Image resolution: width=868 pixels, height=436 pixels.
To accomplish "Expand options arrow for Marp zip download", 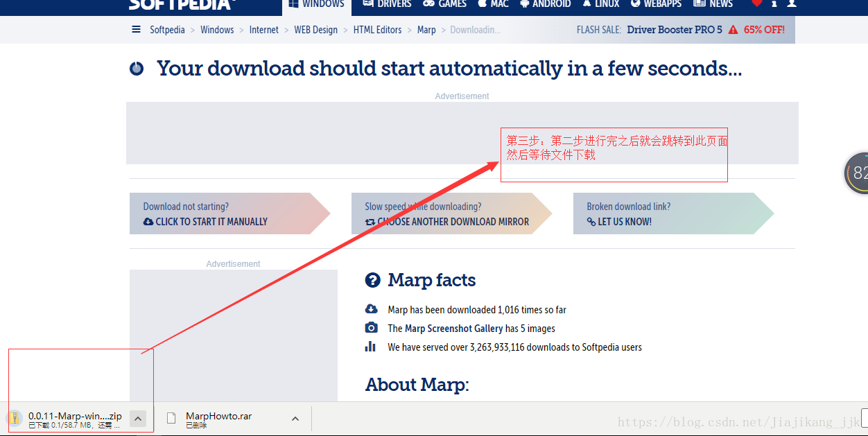I will pos(137,419).
